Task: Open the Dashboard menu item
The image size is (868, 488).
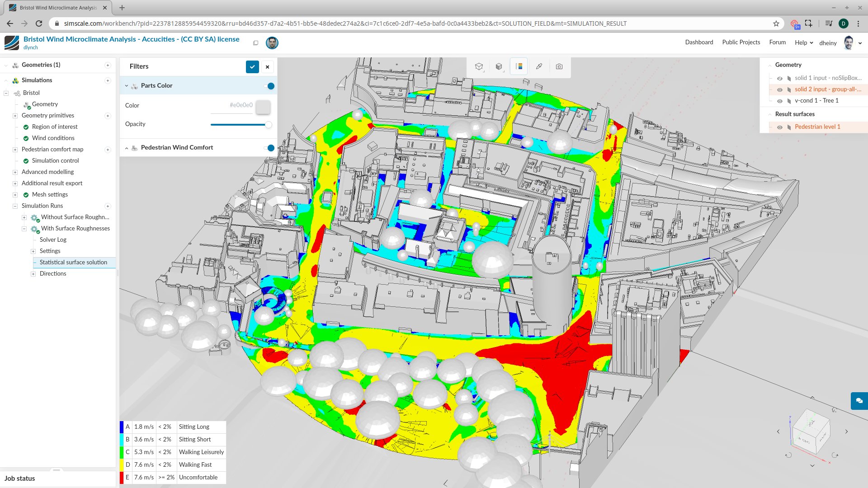Action: coord(699,42)
